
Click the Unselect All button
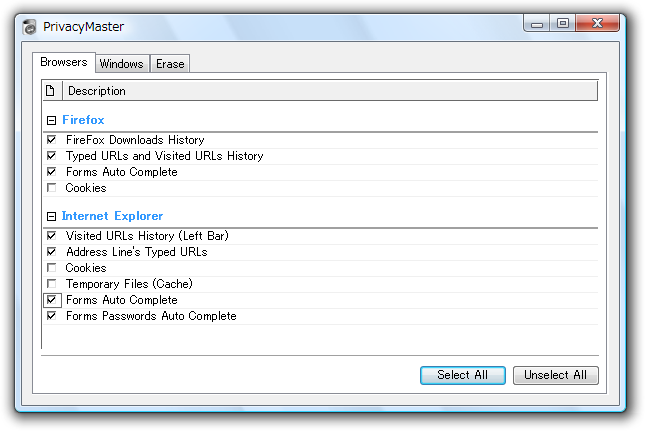(x=555, y=375)
